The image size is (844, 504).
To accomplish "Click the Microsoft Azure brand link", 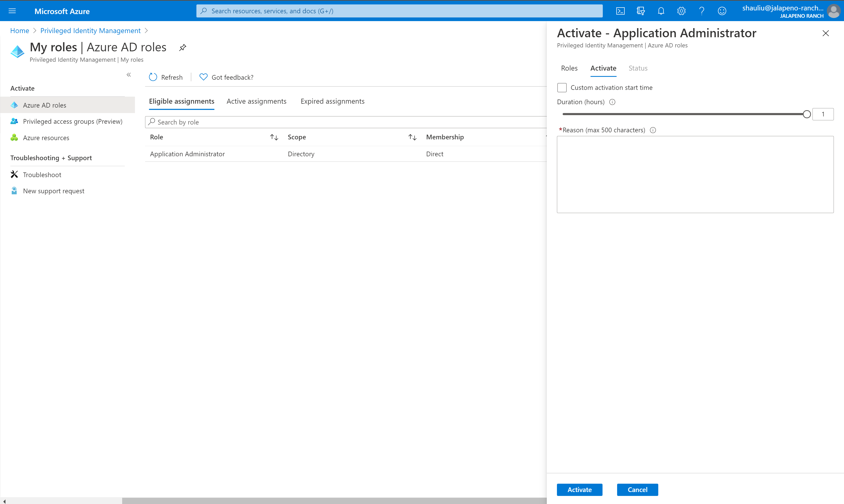I will [x=62, y=11].
